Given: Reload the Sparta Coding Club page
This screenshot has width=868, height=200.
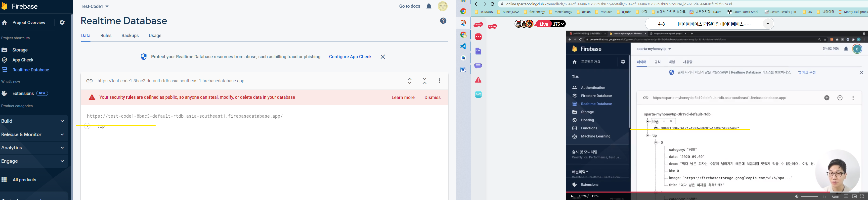Looking at the screenshot, I should [492, 4].
